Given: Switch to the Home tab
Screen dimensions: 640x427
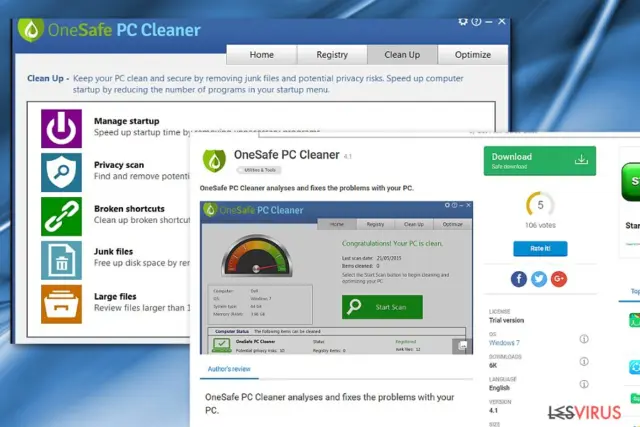Looking at the screenshot, I should pos(262,55).
